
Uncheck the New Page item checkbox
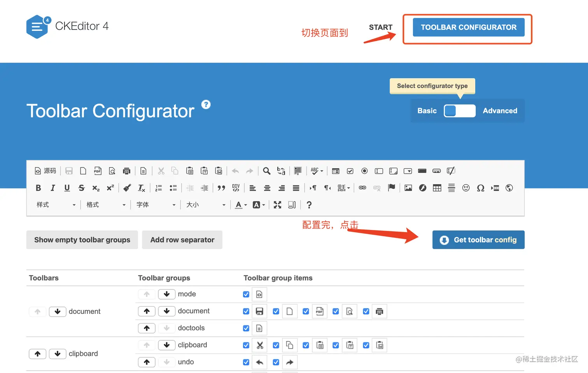276,311
